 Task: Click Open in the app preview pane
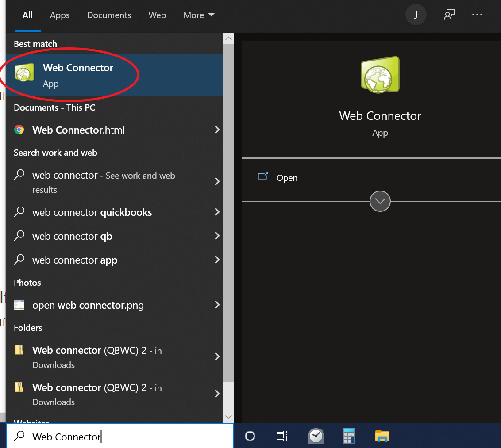tap(287, 178)
